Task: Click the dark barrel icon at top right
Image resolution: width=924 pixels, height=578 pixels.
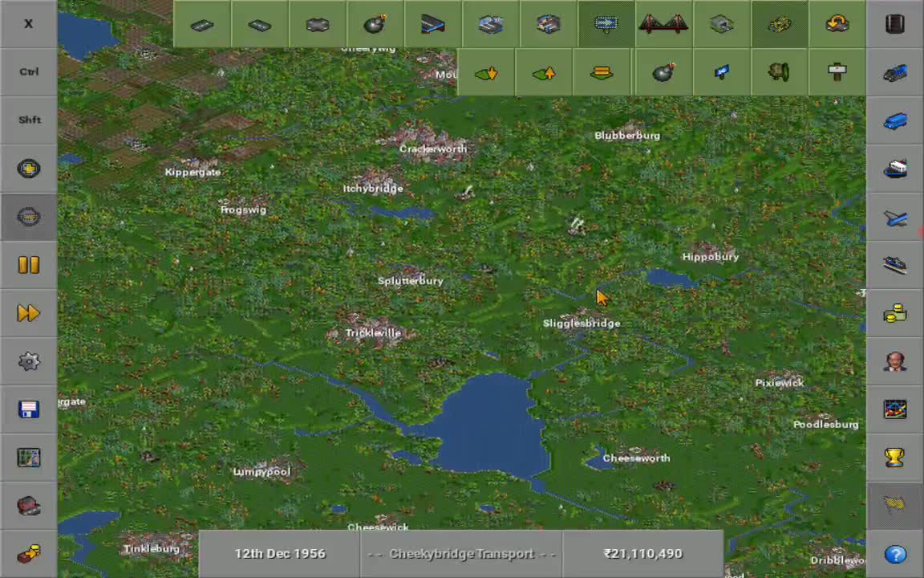Action: tap(894, 23)
